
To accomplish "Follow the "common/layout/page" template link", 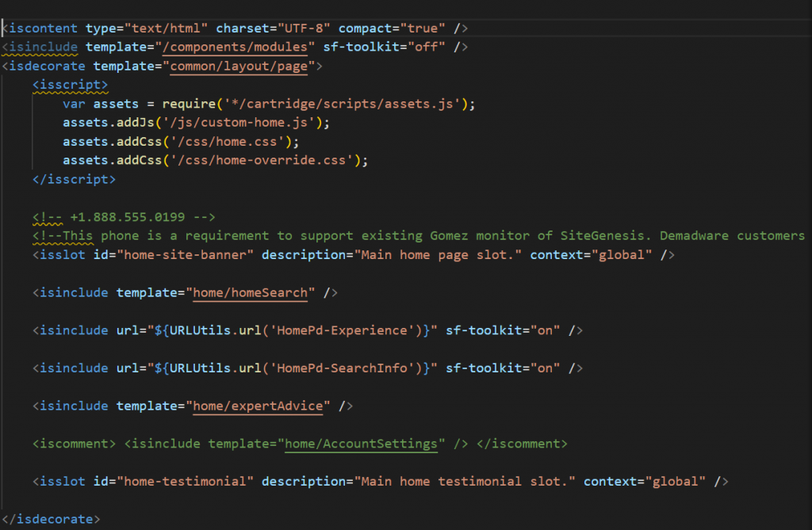I will [x=238, y=66].
